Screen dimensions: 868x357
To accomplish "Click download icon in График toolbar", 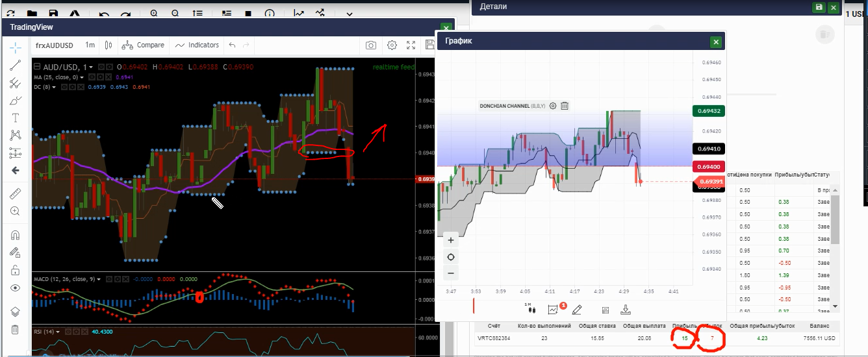I will (x=626, y=310).
